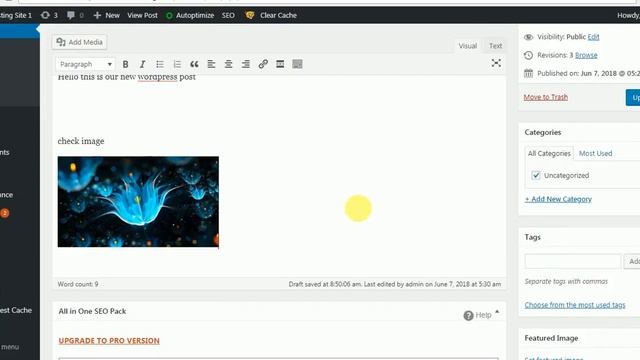Screen dimensions: 640x360
Task: Choose from the most used tags
Action: tap(575, 304)
